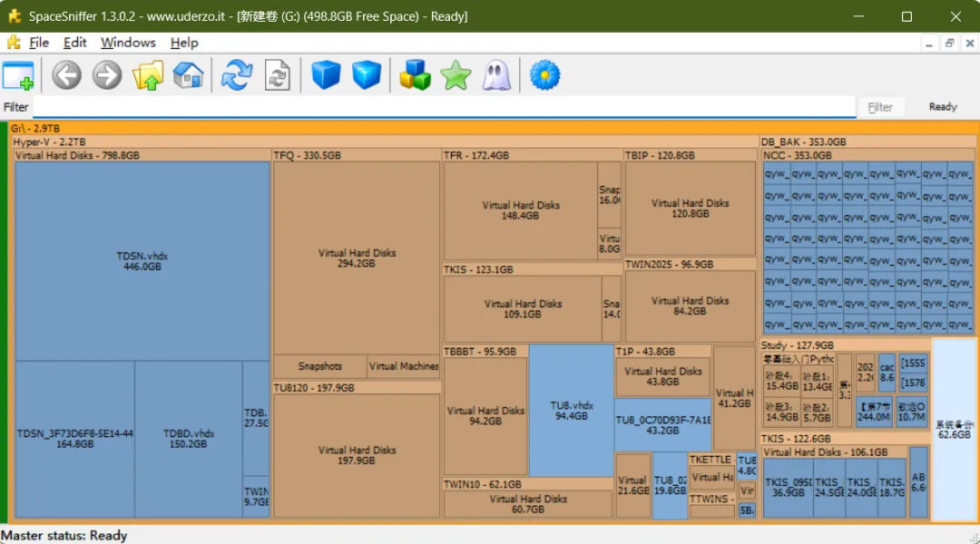
Task: Click the second blue cube icon
Action: pos(367,75)
